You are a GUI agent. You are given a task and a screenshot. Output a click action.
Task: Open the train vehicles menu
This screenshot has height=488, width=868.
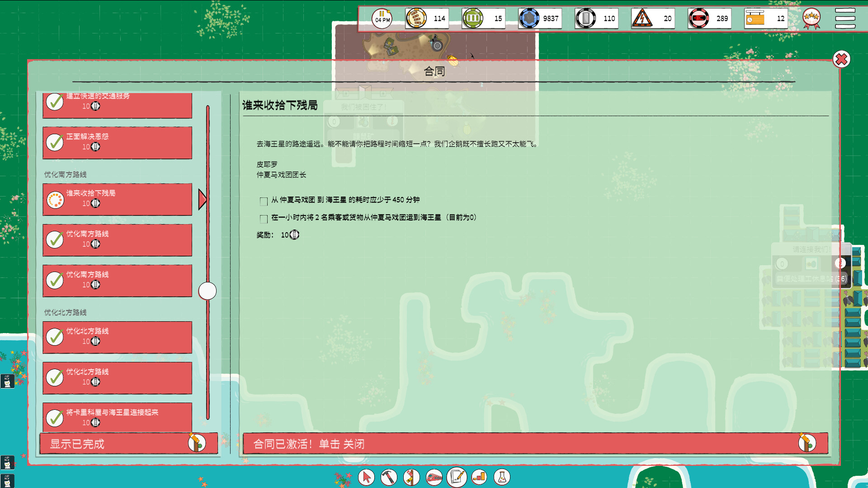(x=434, y=477)
